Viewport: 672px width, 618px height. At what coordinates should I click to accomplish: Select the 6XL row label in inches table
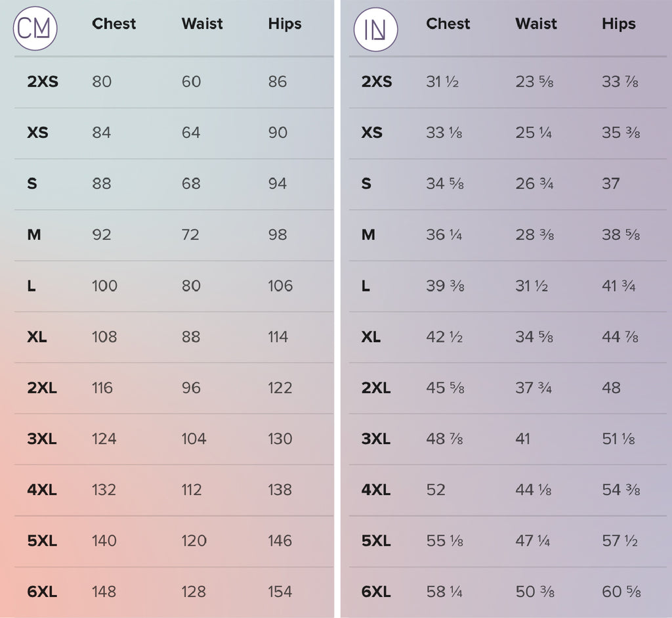pyautogui.click(x=376, y=592)
